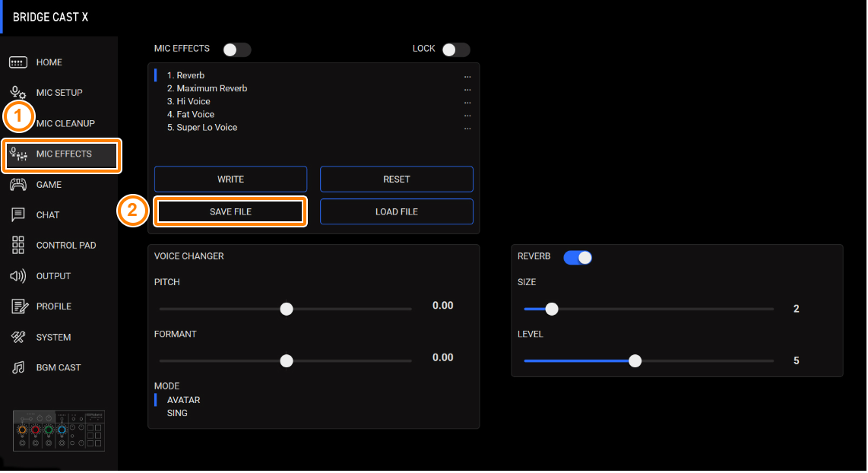Click the OUTPUT speaker icon
The image size is (868, 473).
click(x=17, y=276)
